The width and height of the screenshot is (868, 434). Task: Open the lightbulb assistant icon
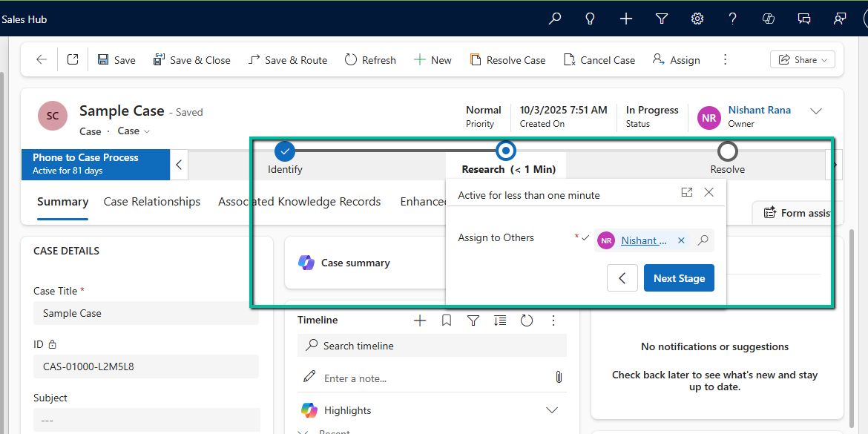[x=591, y=19]
